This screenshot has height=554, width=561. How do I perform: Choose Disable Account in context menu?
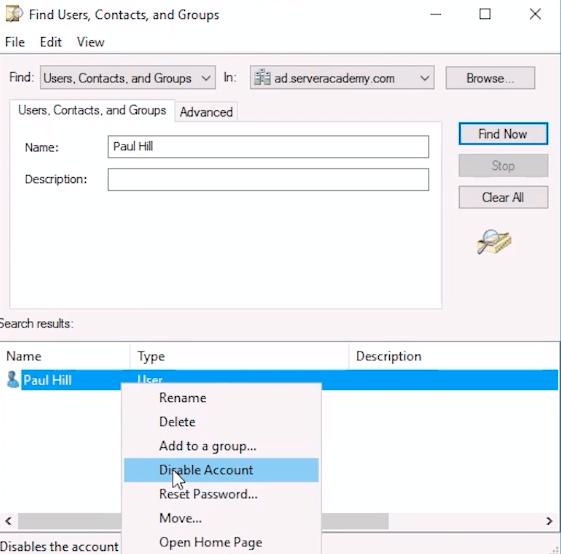point(221,470)
